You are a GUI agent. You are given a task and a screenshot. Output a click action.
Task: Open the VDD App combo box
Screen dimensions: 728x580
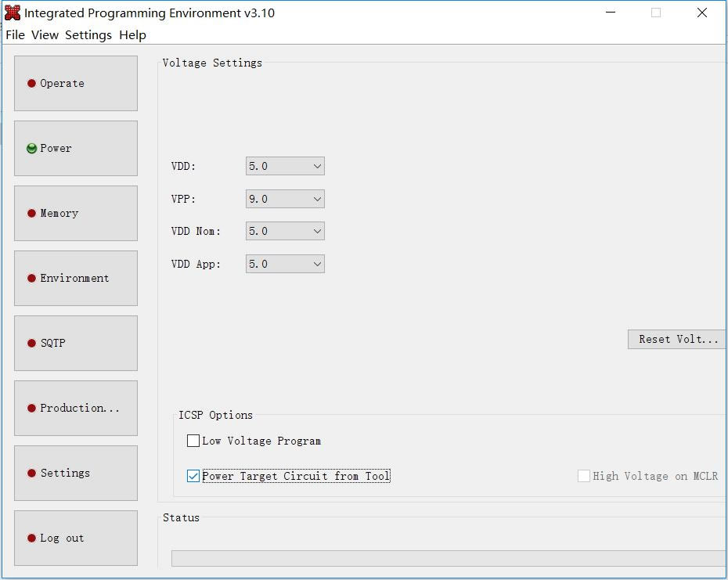coord(285,264)
